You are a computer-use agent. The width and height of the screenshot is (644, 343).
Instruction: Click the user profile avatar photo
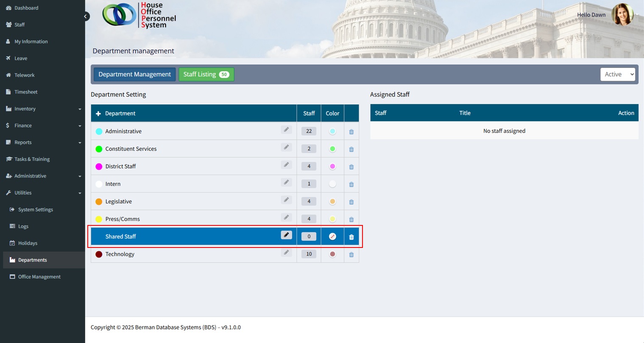(622, 15)
